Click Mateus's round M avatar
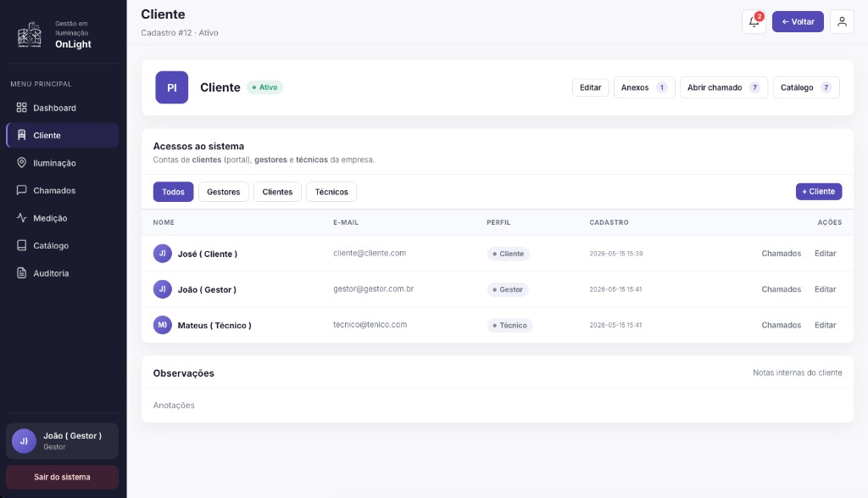 point(162,325)
